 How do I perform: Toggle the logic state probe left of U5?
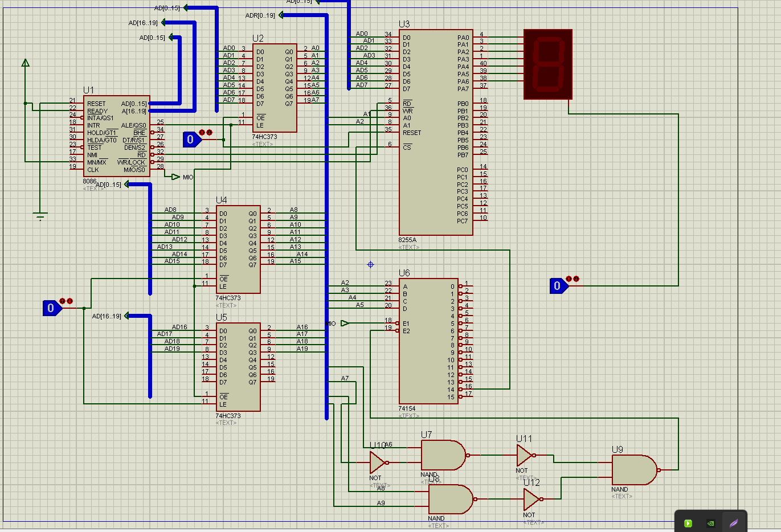(x=51, y=308)
